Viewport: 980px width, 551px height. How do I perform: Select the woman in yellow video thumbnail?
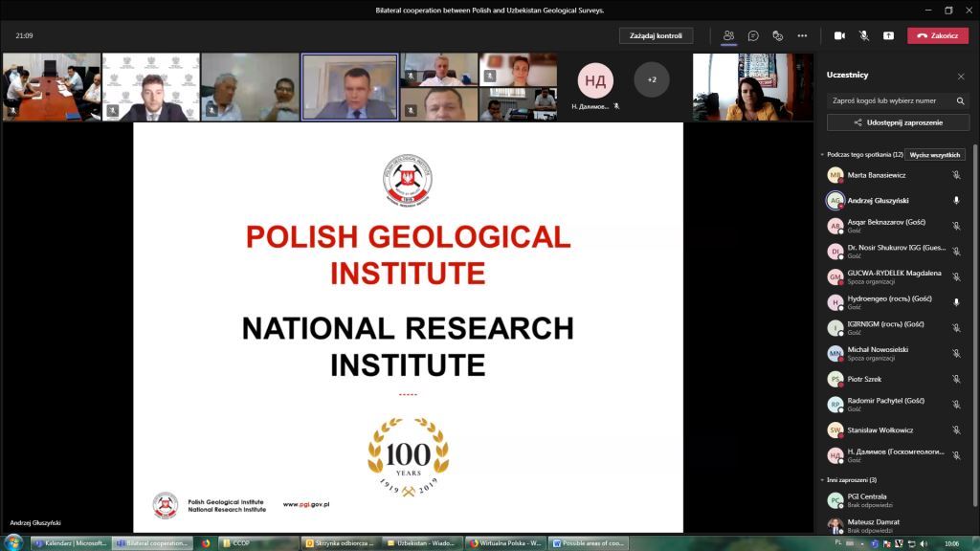[x=752, y=87]
